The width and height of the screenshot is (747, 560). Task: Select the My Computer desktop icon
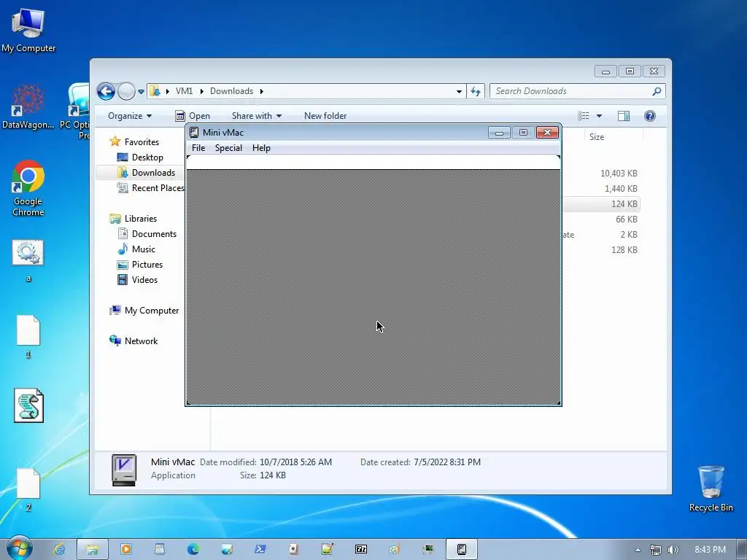point(28,30)
